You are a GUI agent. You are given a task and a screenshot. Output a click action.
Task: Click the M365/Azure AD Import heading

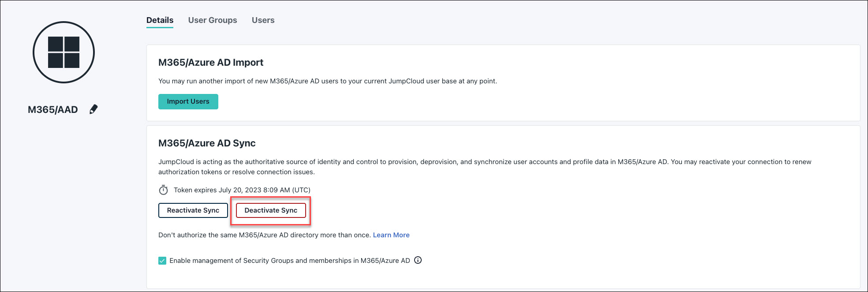(x=210, y=63)
